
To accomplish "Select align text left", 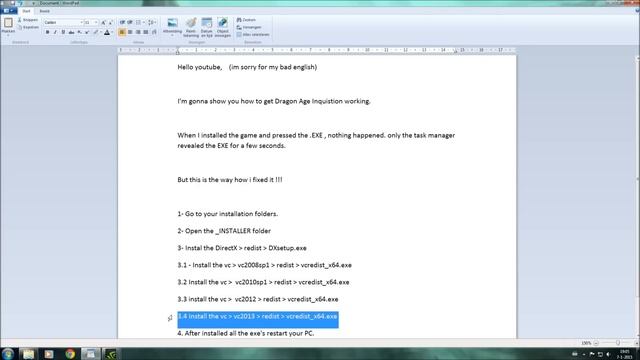I will [122, 32].
